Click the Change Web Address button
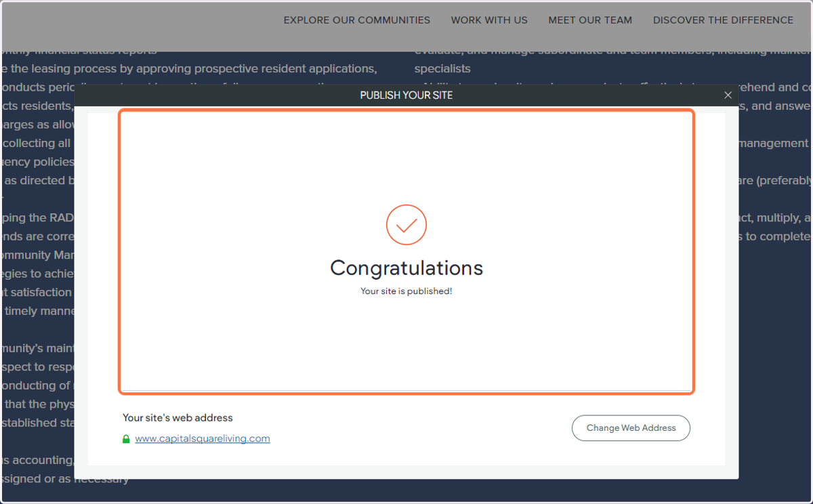The image size is (813, 504). [631, 428]
